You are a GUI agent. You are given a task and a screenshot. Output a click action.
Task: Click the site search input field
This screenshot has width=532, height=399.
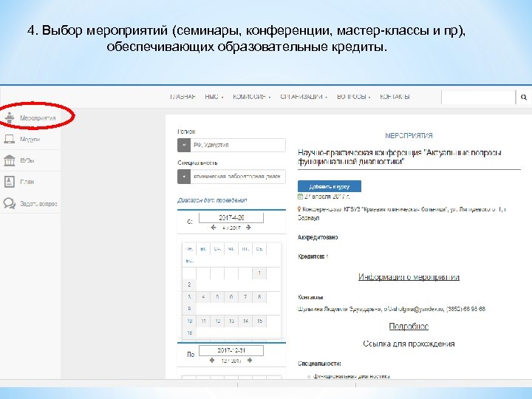(478, 98)
